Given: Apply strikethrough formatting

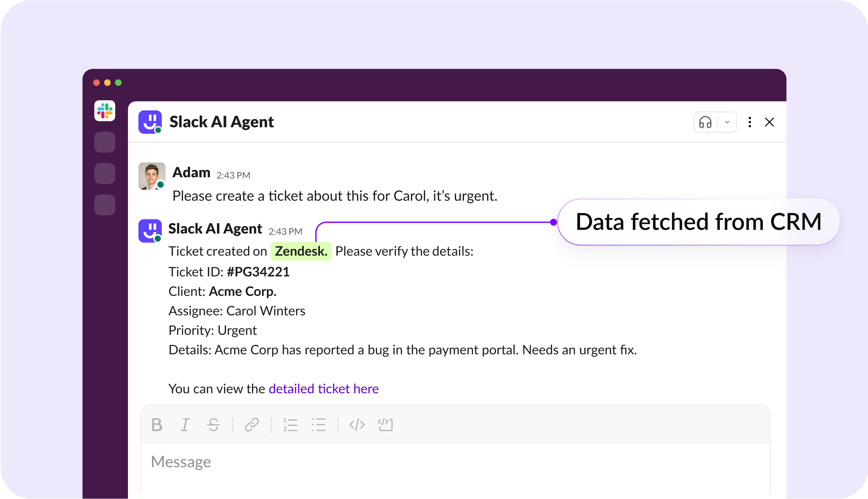Looking at the screenshot, I should tap(213, 425).
